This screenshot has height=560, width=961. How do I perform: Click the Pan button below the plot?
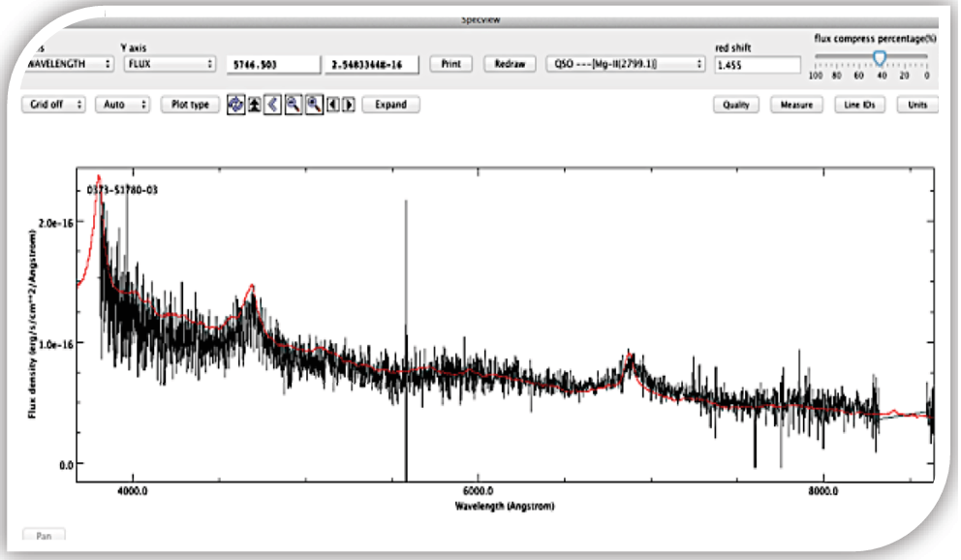44,536
